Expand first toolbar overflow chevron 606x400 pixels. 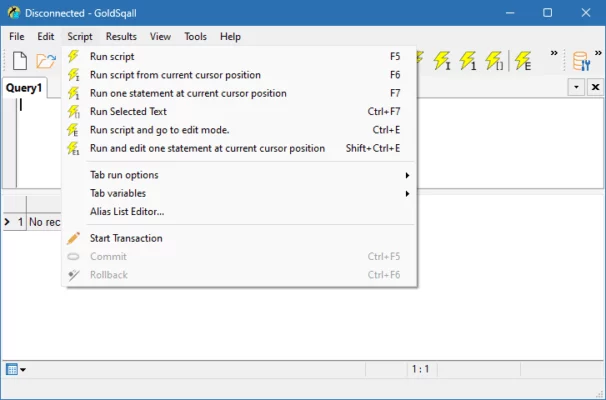[554, 53]
